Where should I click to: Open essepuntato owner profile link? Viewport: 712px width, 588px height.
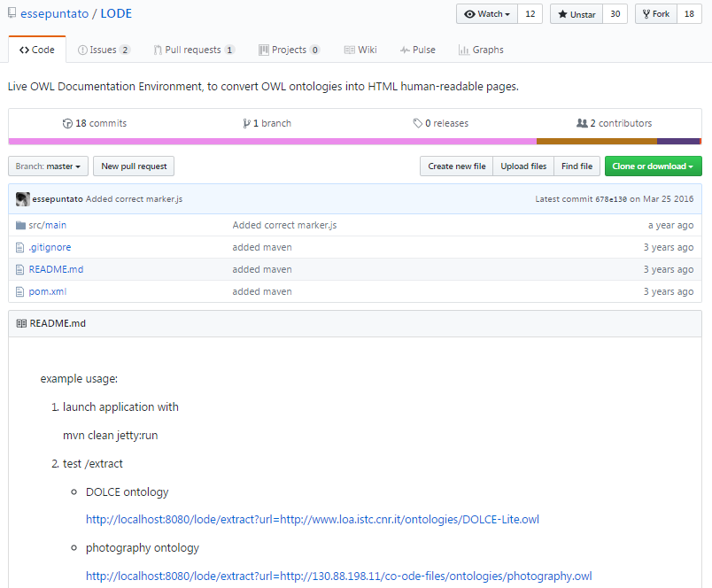tap(55, 13)
